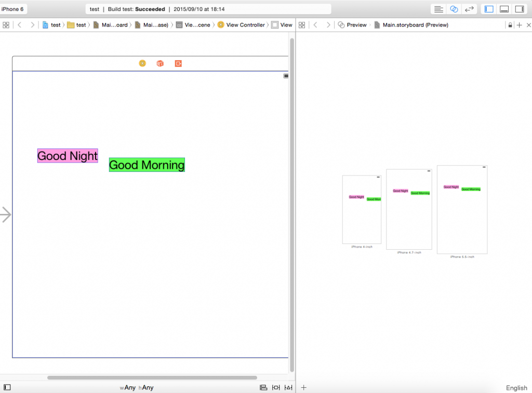
Task: Select the pink Good Night label
Action: 68,156
